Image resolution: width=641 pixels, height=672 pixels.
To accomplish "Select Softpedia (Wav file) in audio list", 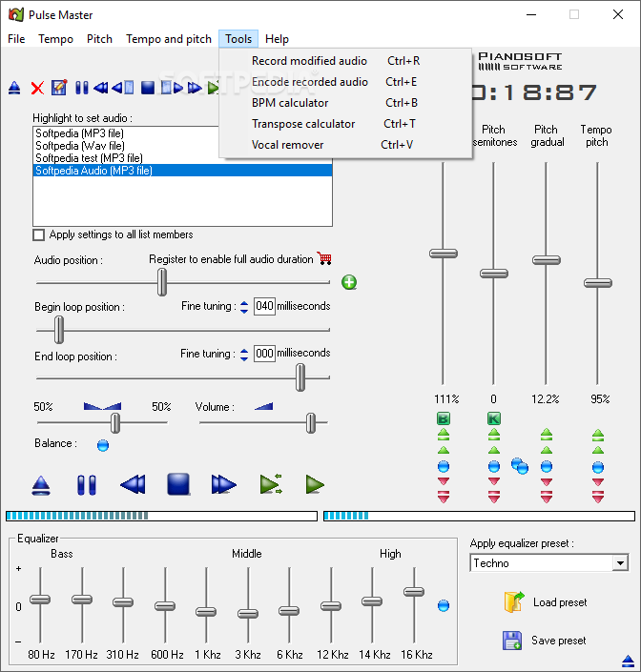I will click(x=182, y=146).
